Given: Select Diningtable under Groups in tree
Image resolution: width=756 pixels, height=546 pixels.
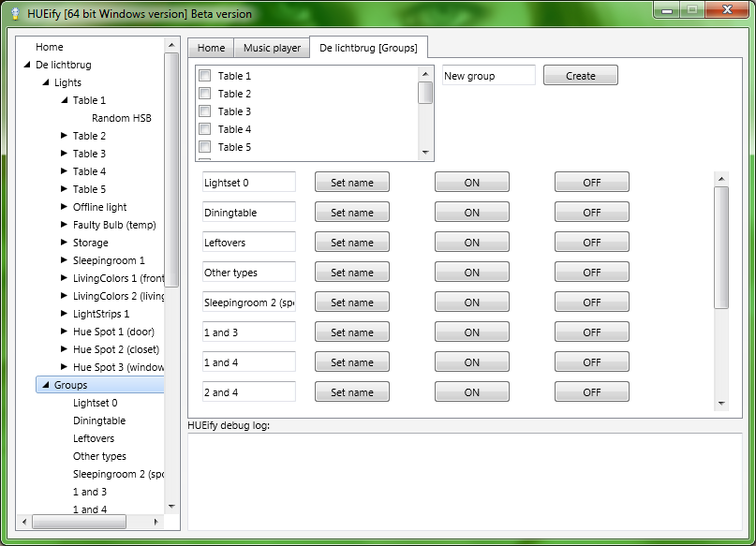Looking at the screenshot, I should tap(99, 421).
